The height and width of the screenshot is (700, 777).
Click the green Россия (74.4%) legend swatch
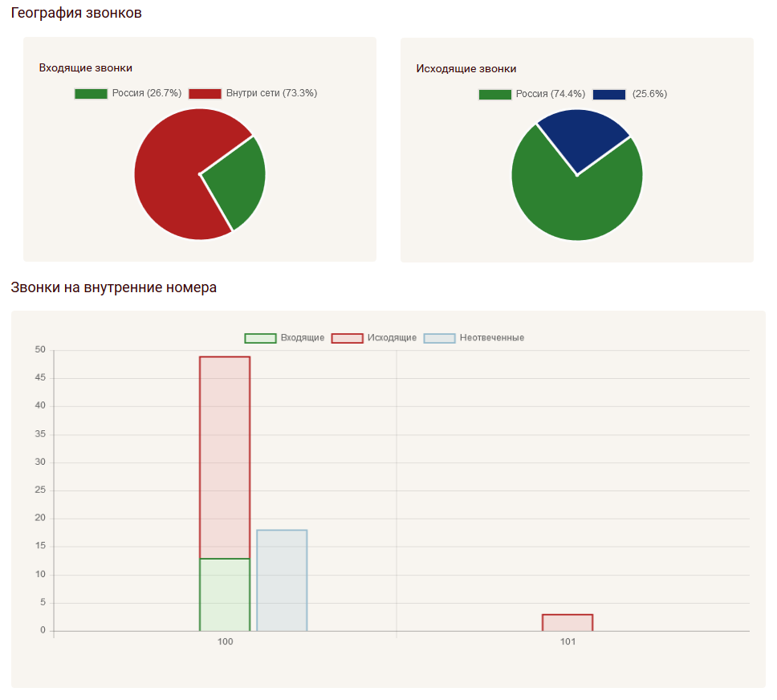tap(494, 94)
